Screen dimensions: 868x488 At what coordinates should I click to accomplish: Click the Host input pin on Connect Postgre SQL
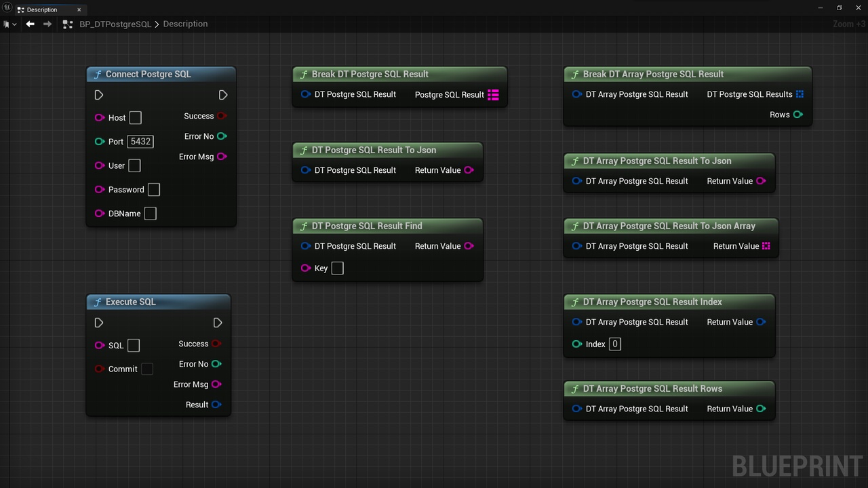[100, 118]
